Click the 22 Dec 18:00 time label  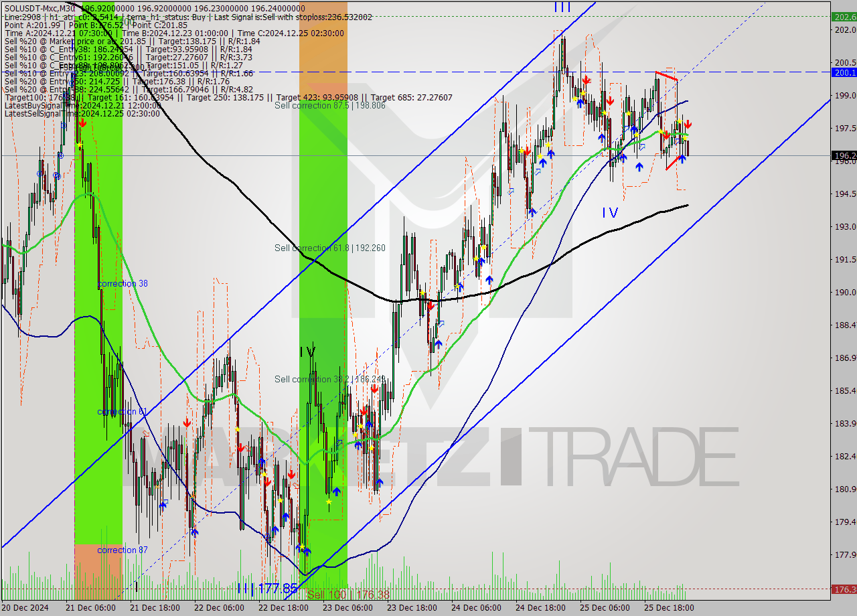(x=283, y=608)
